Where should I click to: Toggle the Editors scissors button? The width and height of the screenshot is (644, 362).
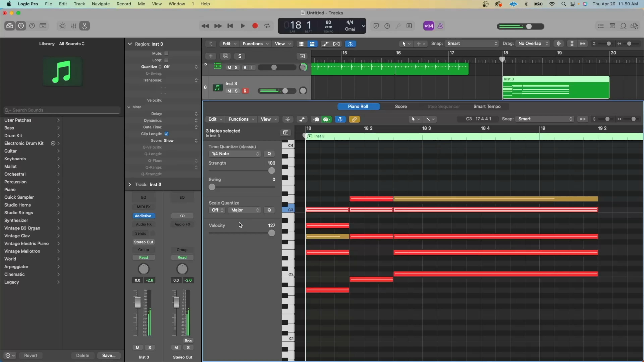85,26
